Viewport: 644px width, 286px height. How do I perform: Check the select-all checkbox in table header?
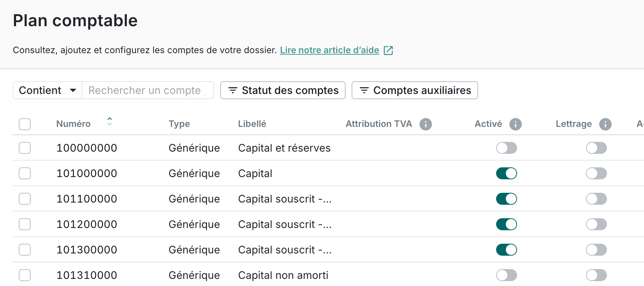pos(25,124)
